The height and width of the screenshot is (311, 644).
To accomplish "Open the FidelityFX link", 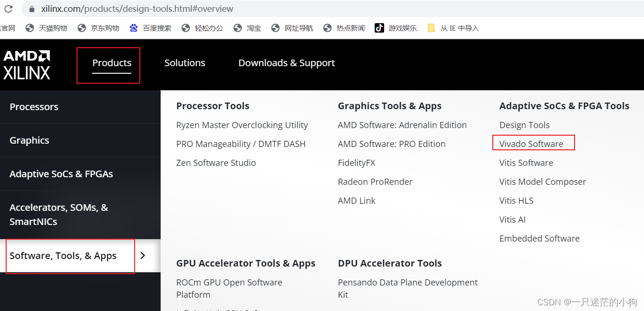I will pyautogui.click(x=357, y=163).
